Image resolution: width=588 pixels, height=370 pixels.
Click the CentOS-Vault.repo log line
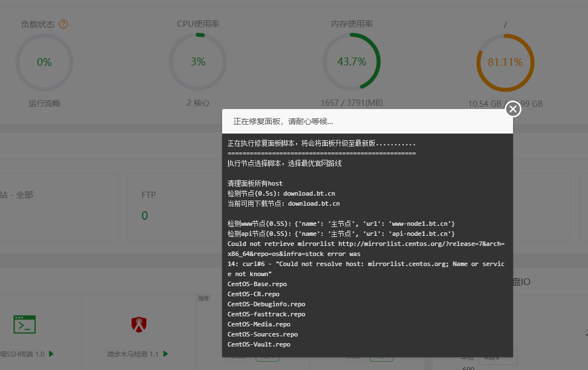[258, 344]
